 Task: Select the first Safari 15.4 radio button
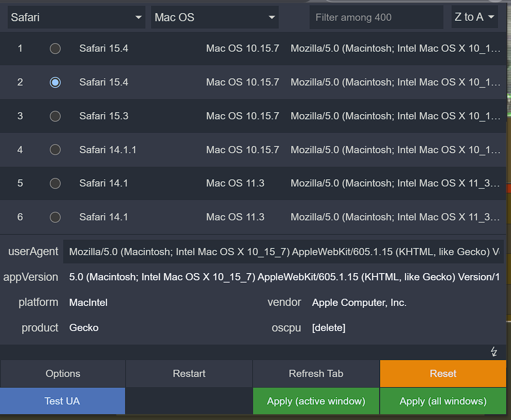pyautogui.click(x=56, y=48)
